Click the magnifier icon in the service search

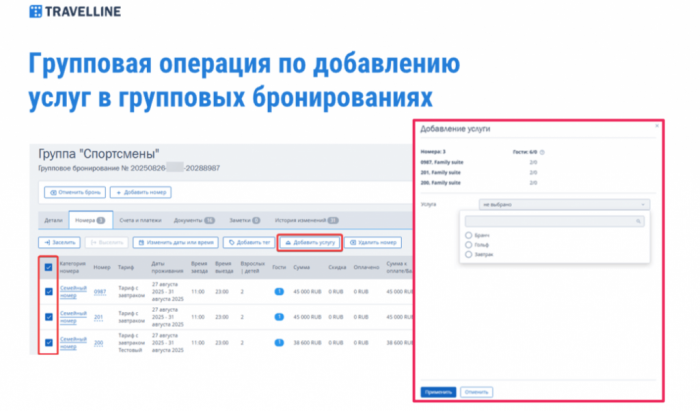pos(638,221)
